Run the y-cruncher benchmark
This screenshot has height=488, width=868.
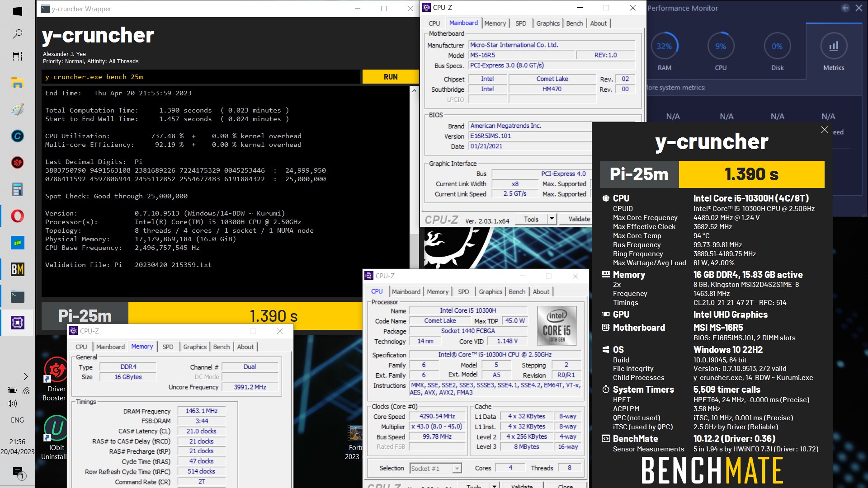pos(391,77)
